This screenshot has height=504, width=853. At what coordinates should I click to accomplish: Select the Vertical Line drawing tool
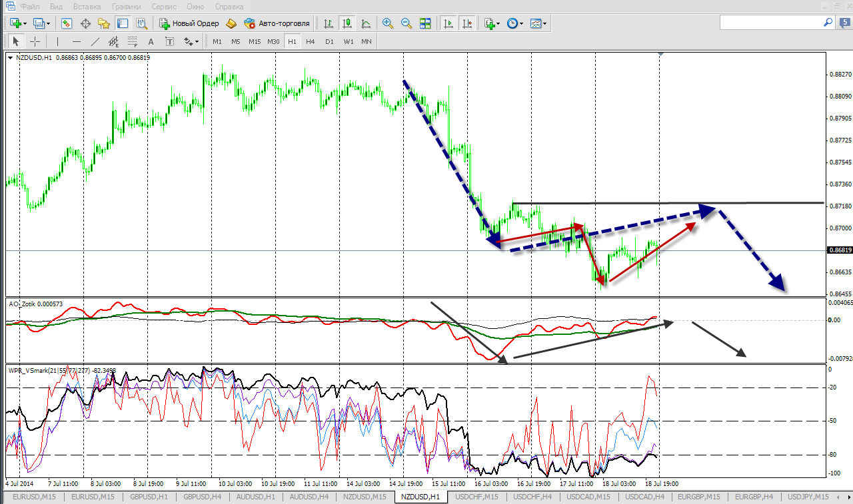point(58,41)
